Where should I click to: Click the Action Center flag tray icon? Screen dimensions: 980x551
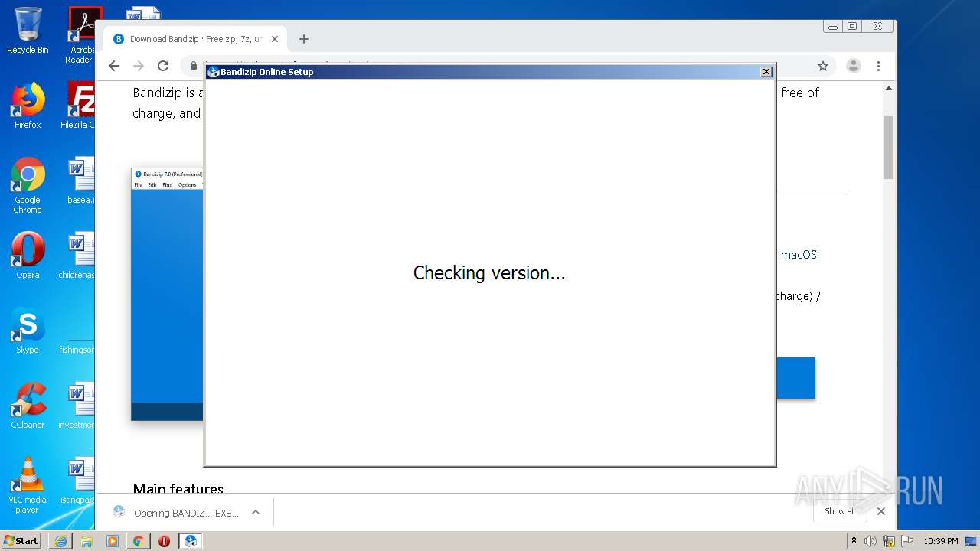pos(906,541)
